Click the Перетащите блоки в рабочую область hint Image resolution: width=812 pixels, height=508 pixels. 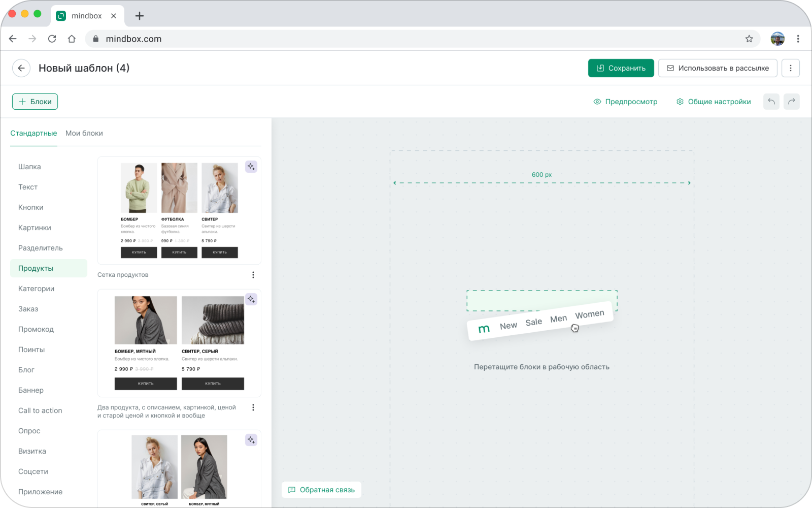click(542, 367)
